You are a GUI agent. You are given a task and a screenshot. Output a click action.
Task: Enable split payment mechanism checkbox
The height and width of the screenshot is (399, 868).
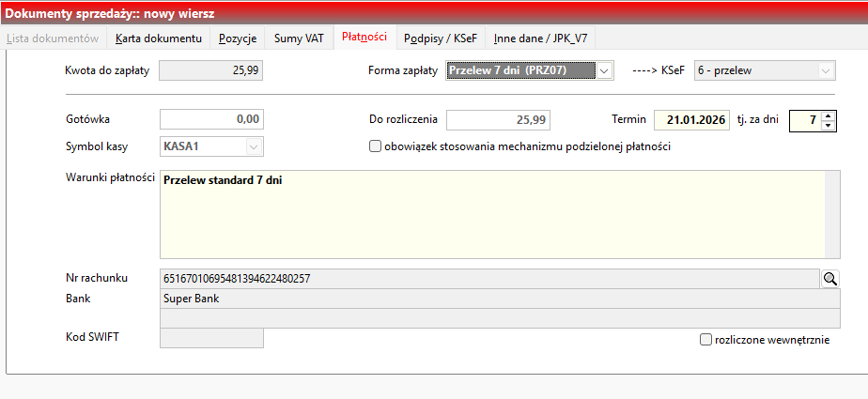[376, 146]
